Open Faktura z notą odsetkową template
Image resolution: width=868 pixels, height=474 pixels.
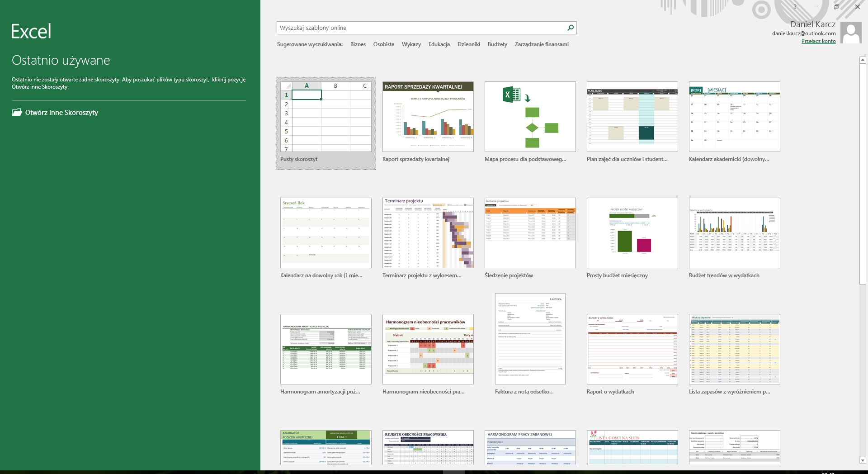530,339
